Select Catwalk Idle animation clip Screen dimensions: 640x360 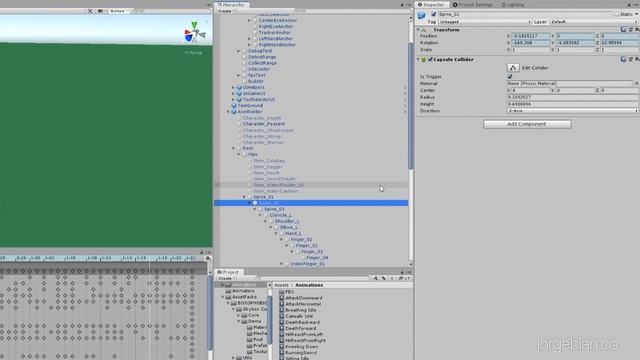299,316
